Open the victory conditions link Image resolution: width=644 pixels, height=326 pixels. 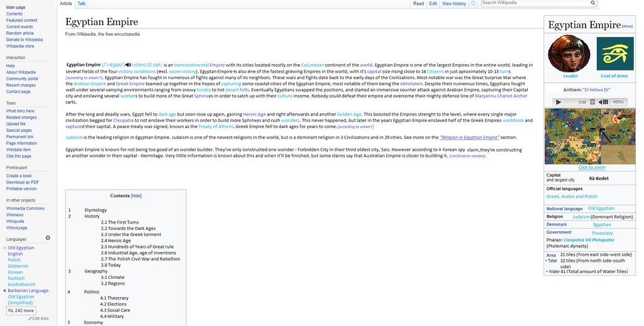tap(137, 72)
